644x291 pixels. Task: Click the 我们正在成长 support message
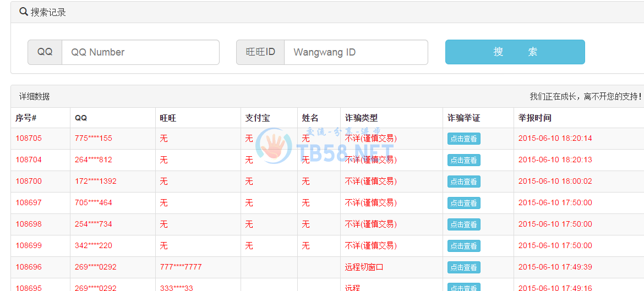pyautogui.click(x=586, y=97)
